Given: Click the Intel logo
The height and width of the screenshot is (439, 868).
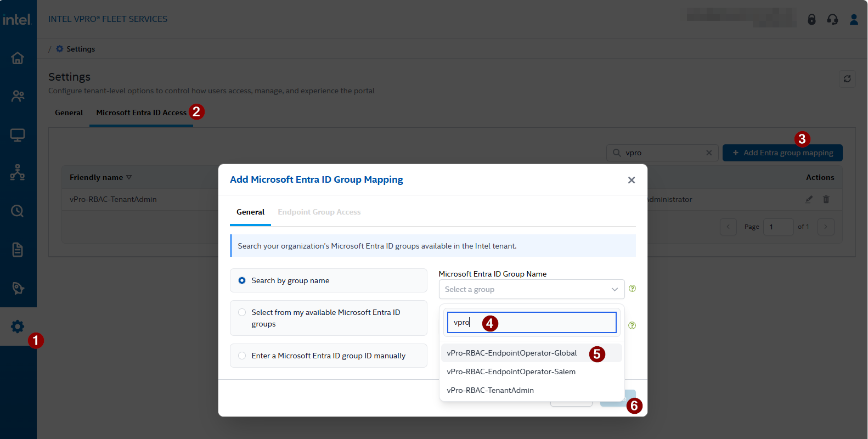Looking at the screenshot, I should click(18, 19).
